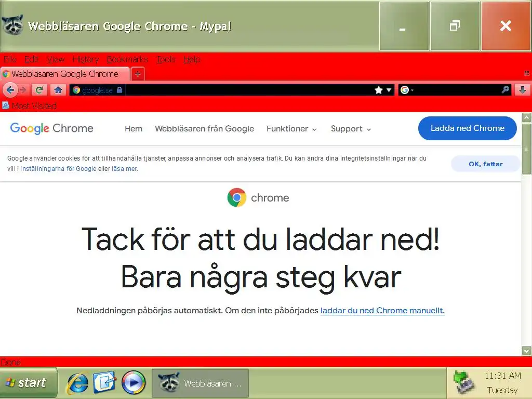The image size is (532, 399).
Task: Click the google.se site identity label
Action: point(97,90)
